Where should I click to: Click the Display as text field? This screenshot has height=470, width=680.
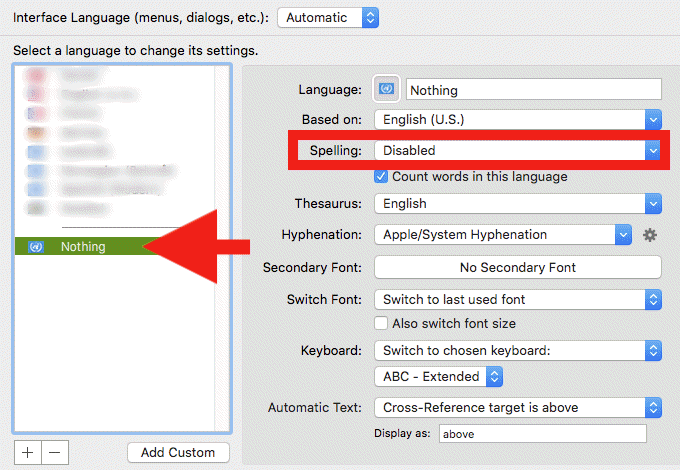(542, 434)
